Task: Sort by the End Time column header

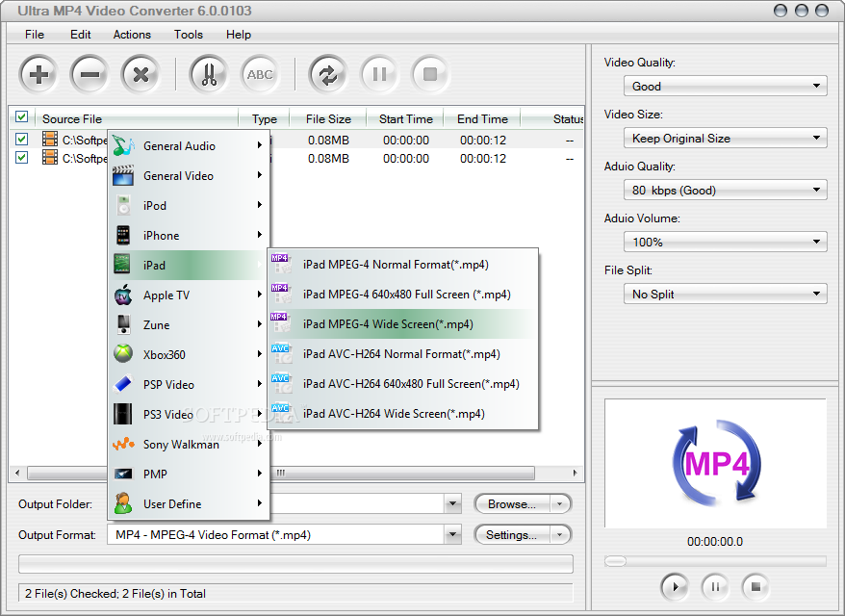Action: coord(482,118)
